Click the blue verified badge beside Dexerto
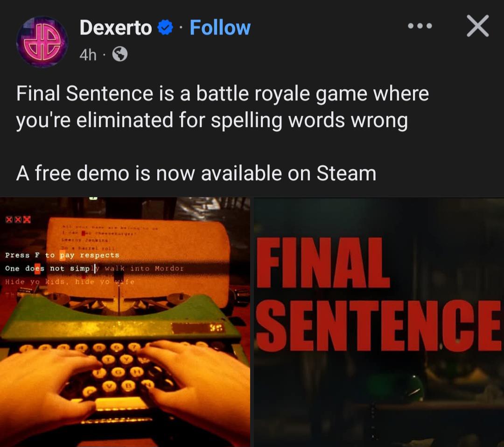Screen dimensions: 504x447 tap(165, 28)
